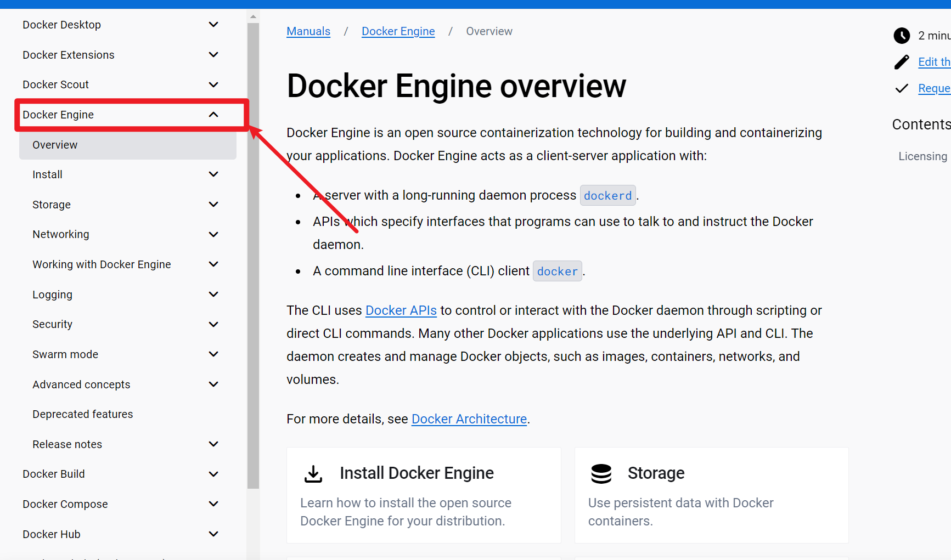Image resolution: width=951 pixels, height=560 pixels.
Task: Open the Docker Engine breadcrumb link
Action: point(398,31)
